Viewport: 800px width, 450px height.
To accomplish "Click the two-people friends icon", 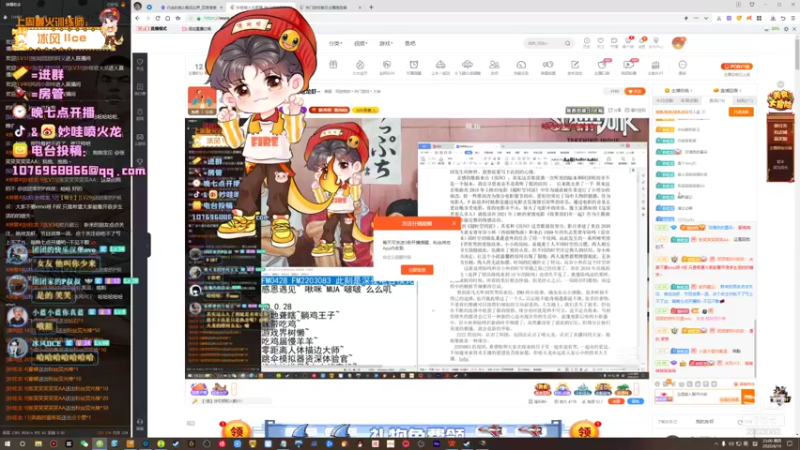I will coord(494,66).
